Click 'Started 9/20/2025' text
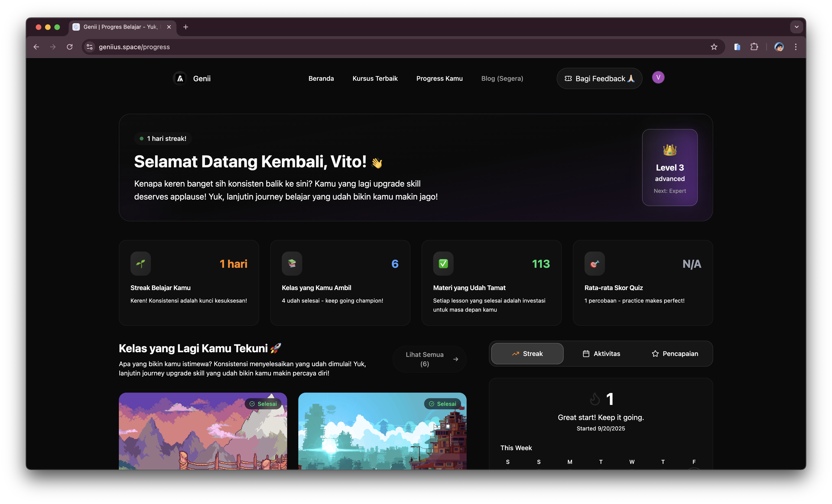Image resolution: width=832 pixels, height=504 pixels. [601, 428]
